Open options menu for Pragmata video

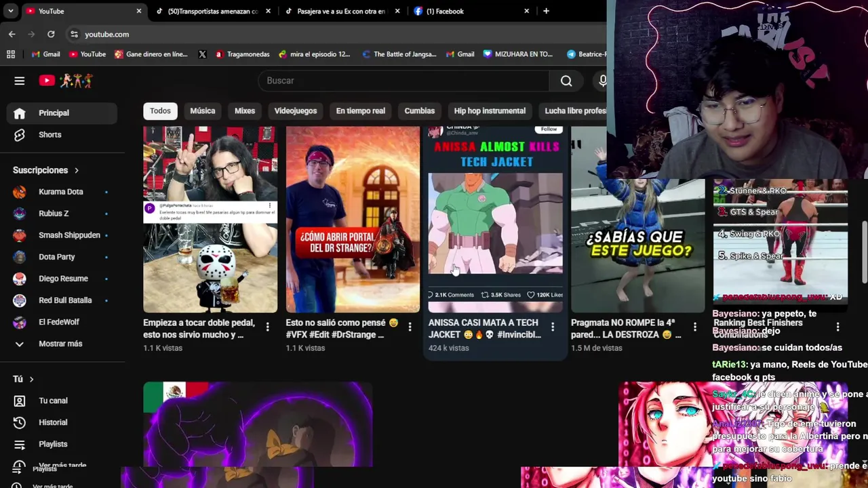(695, 327)
